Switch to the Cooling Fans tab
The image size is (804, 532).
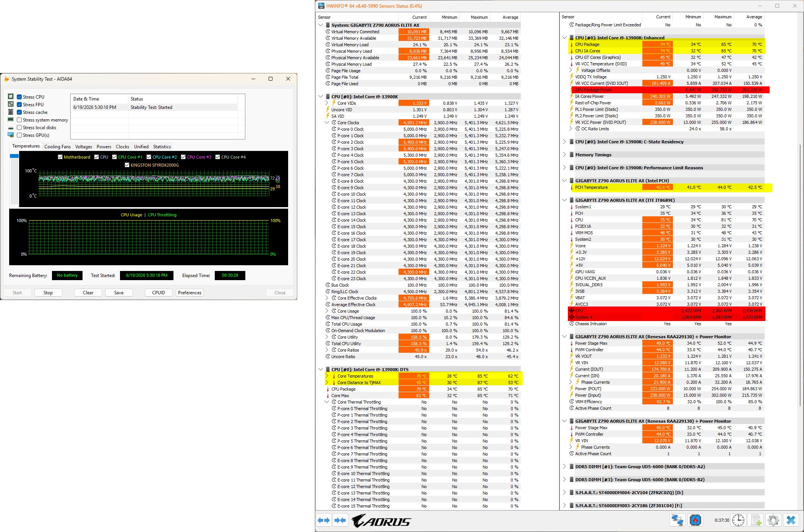point(57,147)
